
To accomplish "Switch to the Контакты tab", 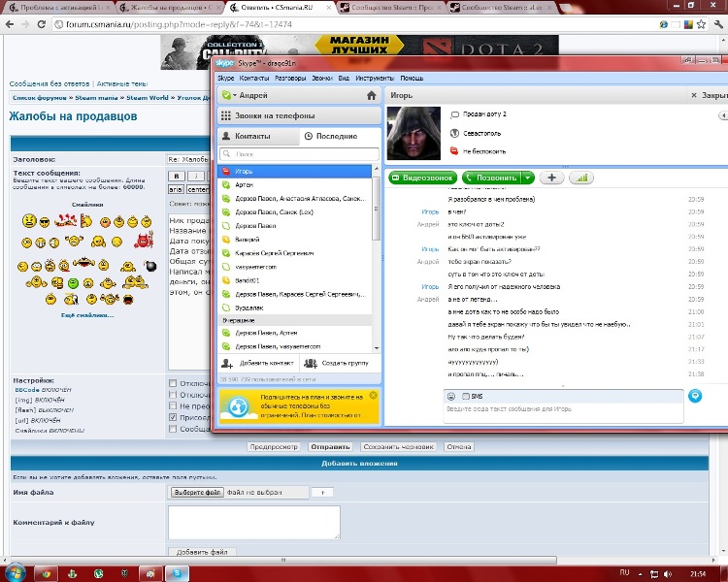I will (259, 136).
